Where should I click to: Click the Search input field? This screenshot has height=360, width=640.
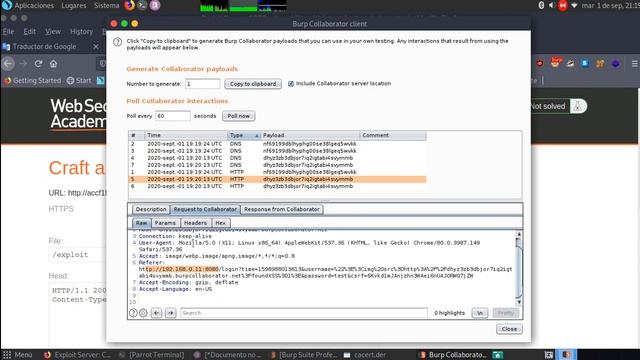click(304, 313)
